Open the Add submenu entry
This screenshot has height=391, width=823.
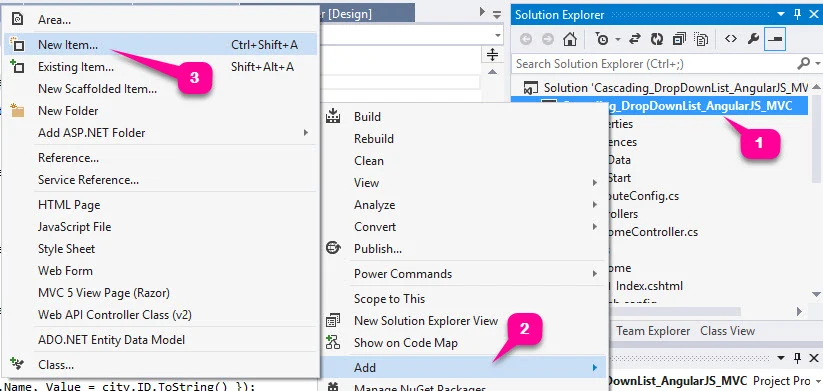tap(465, 367)
